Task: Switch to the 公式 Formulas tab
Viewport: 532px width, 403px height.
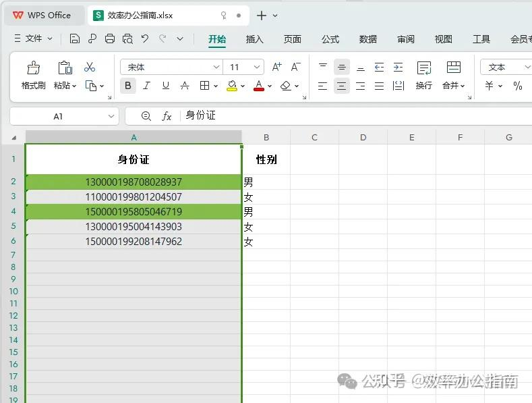Action: pyautogui.click(x=330, y=39)
